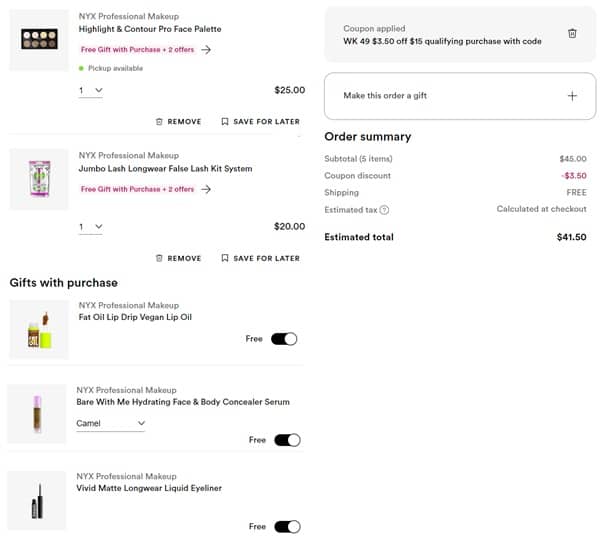This screenshot has width=600, height=542.
Task: Toggle off the Vivid Matte Liquid Eyeliner gift
Action: pos(287,526)
